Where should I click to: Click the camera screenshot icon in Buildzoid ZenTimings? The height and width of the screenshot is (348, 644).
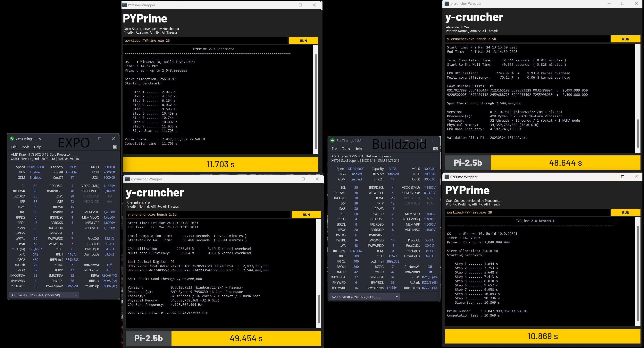point(436,149)
